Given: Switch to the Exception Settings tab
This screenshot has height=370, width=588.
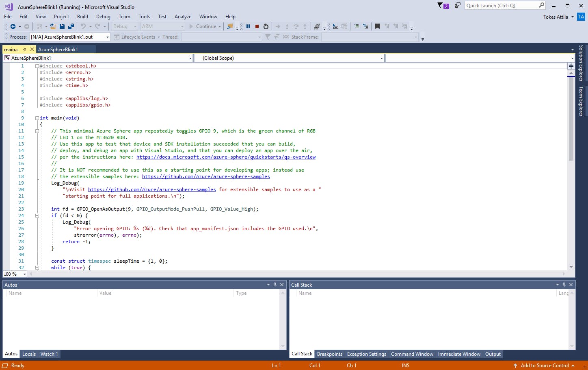Looking at the screenshot, I should [366, 354].
